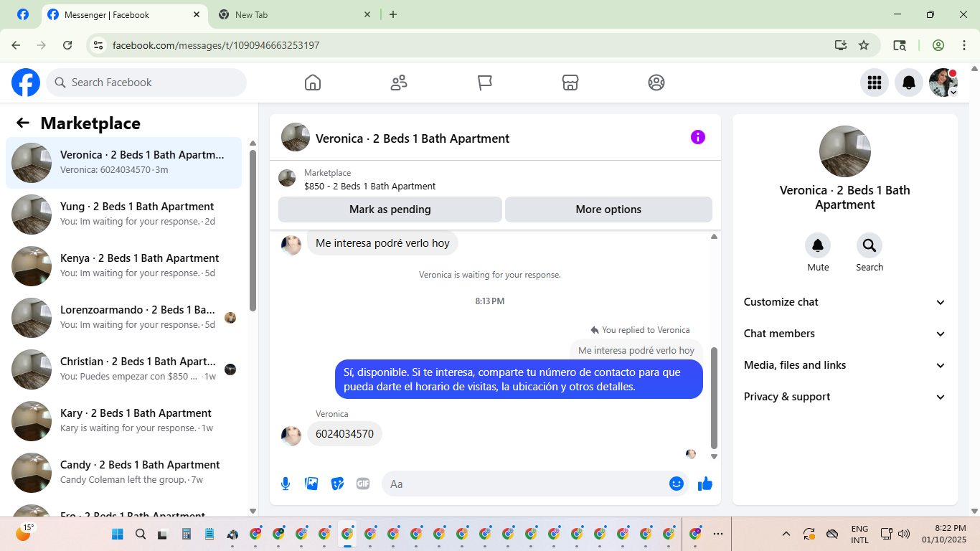Open Windows taskbar Search
The width and height of the screenshot is (980, 551).
(x=141, y=534)
